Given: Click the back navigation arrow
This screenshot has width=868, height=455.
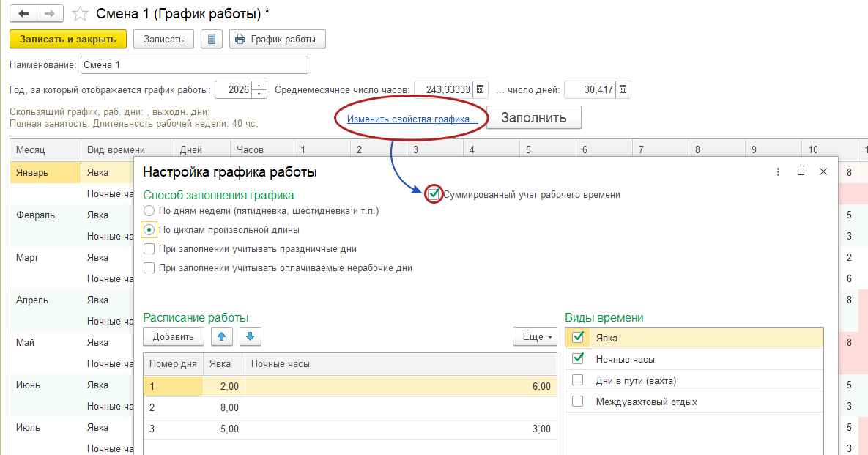Looking at the screenshot, I should (23, 14).
